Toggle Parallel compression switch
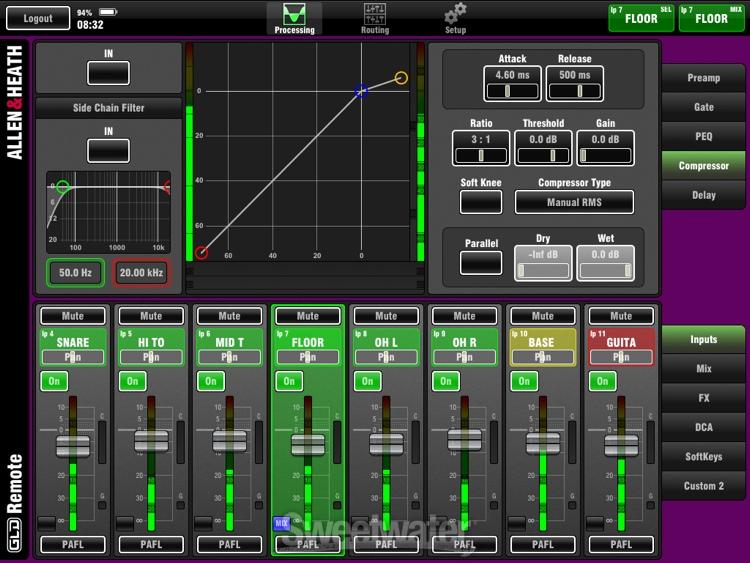Screen dimensions: 750x563 coord(481,263)
